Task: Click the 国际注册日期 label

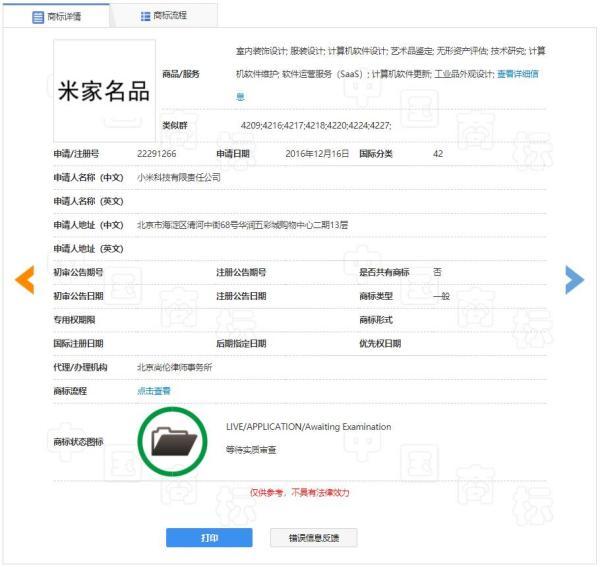Action: click(78, 344)
